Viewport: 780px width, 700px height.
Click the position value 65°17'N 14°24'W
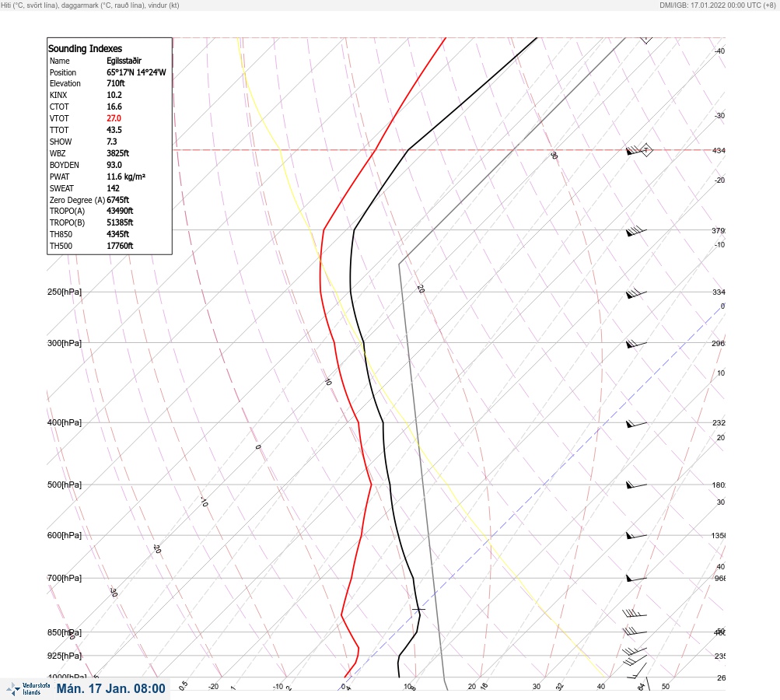click(x=136, y=72)
